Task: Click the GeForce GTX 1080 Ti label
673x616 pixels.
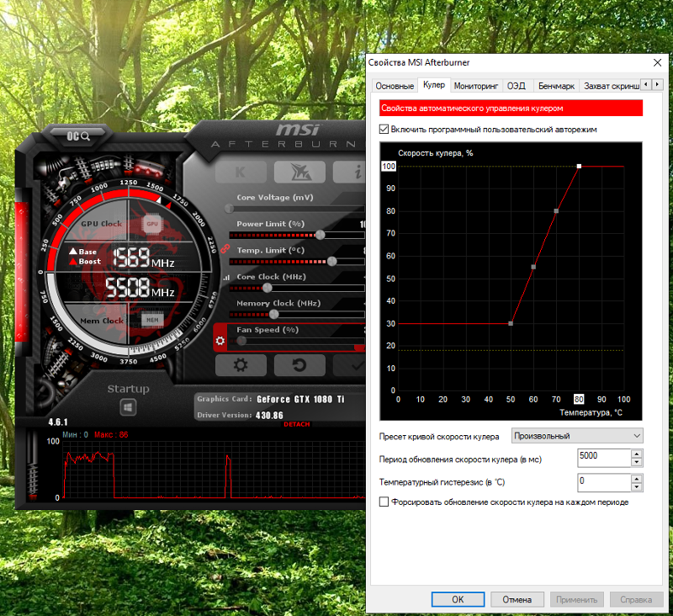Action: [300, 399]
